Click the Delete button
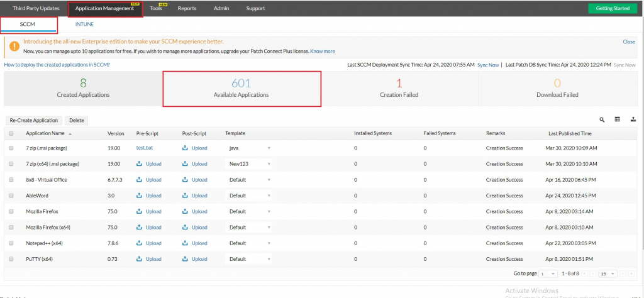644x298 pixels. pyautogui.click(x=76, y=120)
